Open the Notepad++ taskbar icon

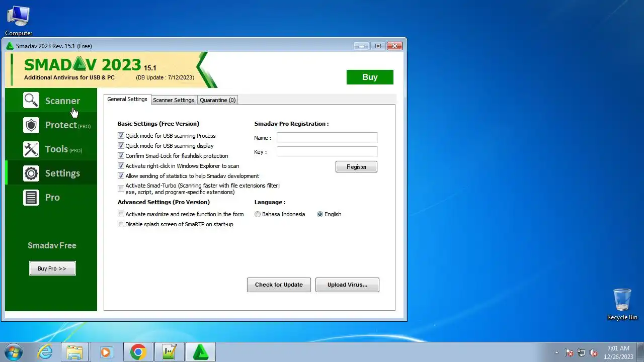click(x=169, y=352)
